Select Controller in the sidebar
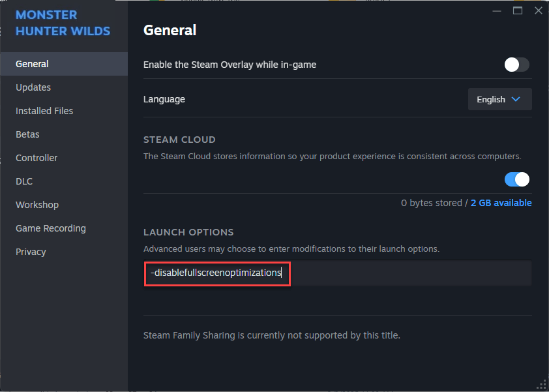This screenshot has width=549, height=392. click(37, 158)
